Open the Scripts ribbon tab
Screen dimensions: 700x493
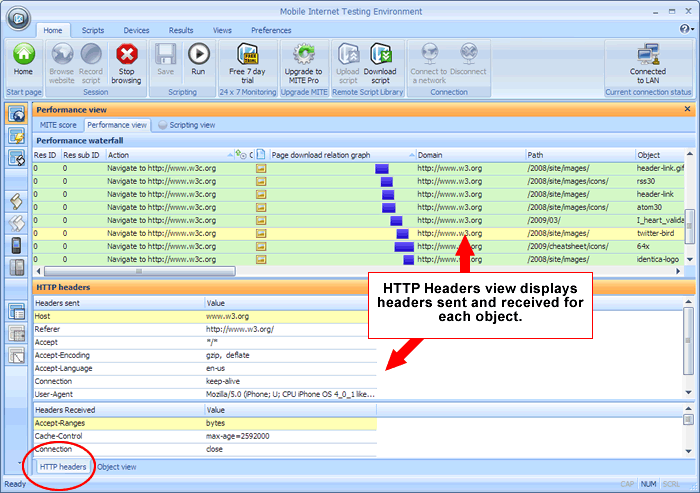(x=93, y=30)
